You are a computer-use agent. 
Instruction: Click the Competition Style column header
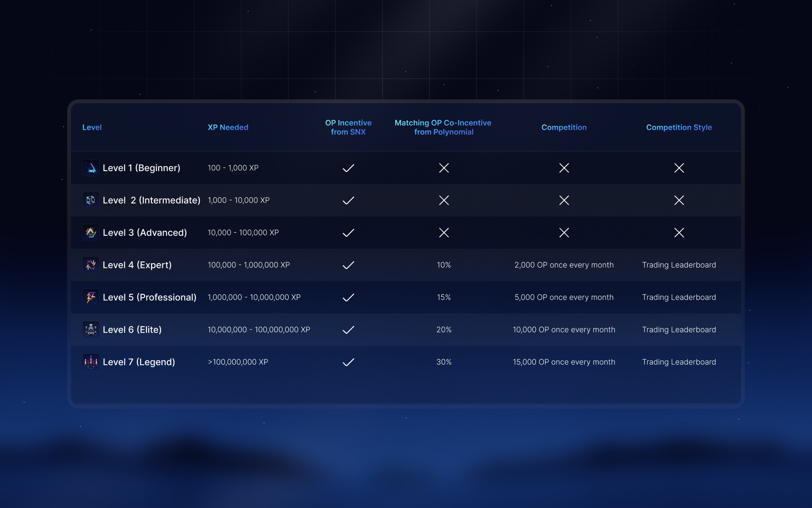(679, 127)
